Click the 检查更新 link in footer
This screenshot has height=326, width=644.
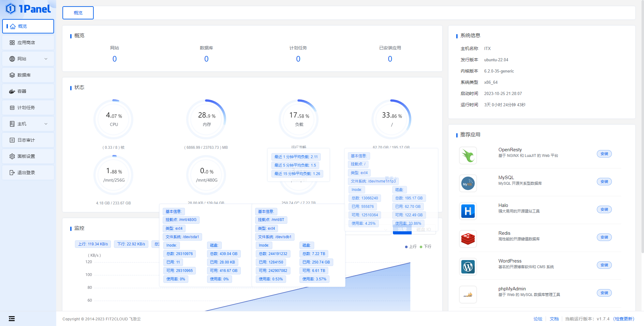[x=624, y=319]
